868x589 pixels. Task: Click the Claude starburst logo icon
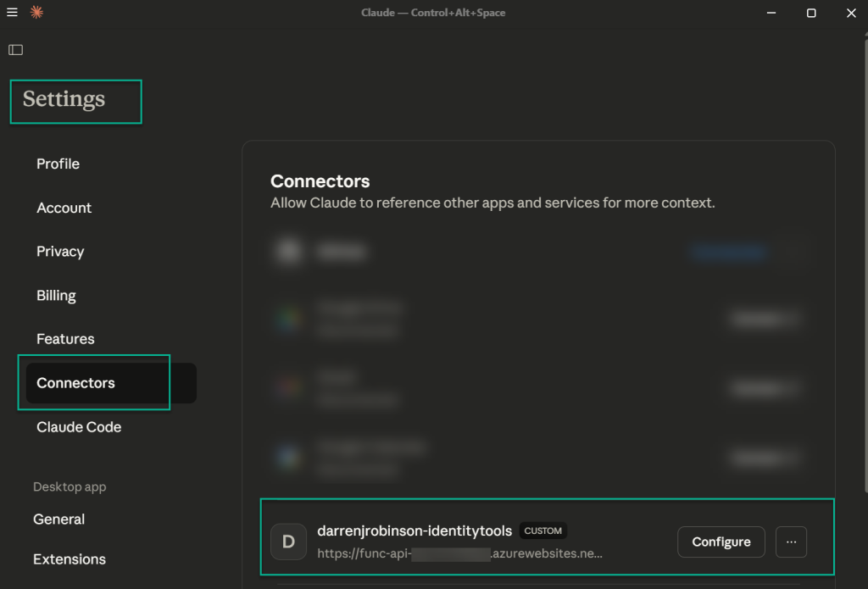36,13
